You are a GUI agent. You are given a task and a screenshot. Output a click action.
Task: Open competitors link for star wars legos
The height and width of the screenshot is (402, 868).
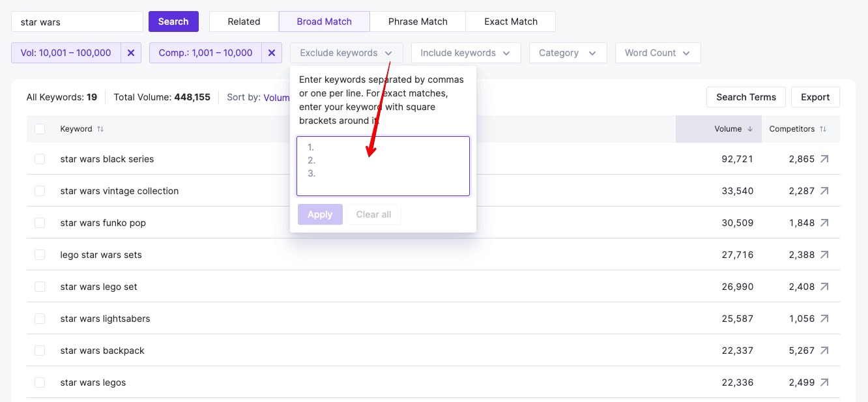[824, 382]
